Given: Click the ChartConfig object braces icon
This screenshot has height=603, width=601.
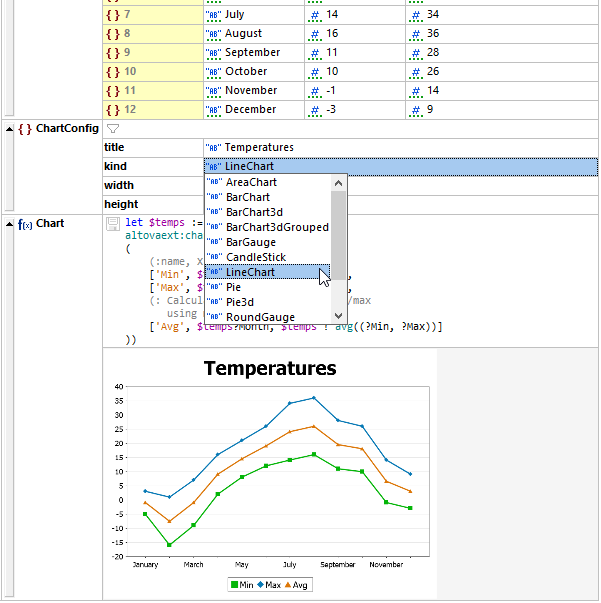Looking at the screenshot, I should point(25,129).
